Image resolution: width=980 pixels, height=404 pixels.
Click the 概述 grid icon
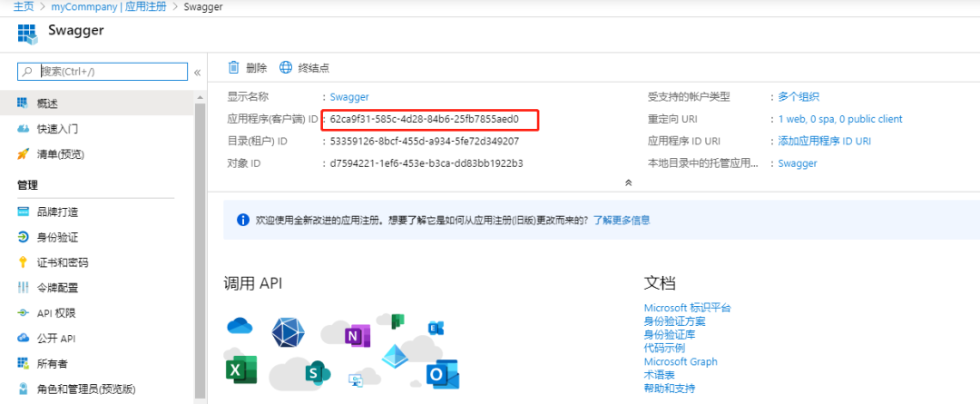(x=23, y=103)
